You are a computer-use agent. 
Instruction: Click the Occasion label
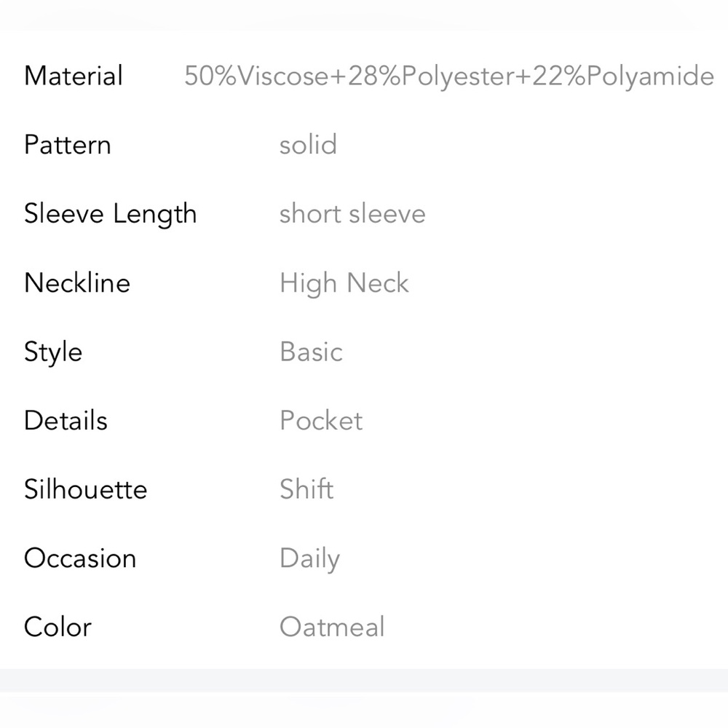coord(80,558)
